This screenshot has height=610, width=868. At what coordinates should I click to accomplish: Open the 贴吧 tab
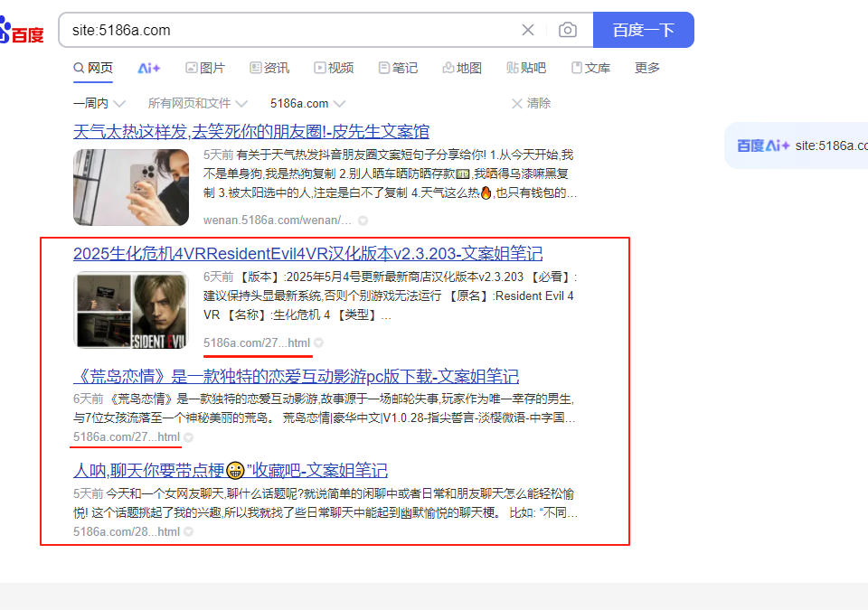(526, 68)
